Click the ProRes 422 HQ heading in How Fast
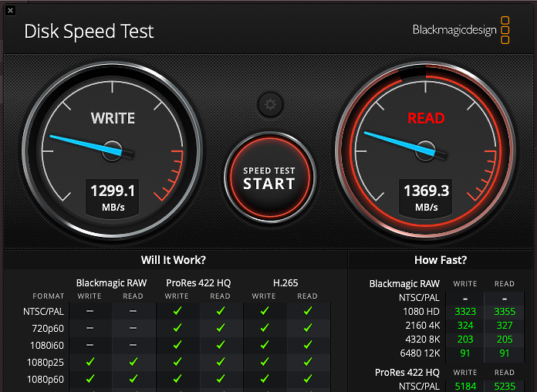 [407, 373]
